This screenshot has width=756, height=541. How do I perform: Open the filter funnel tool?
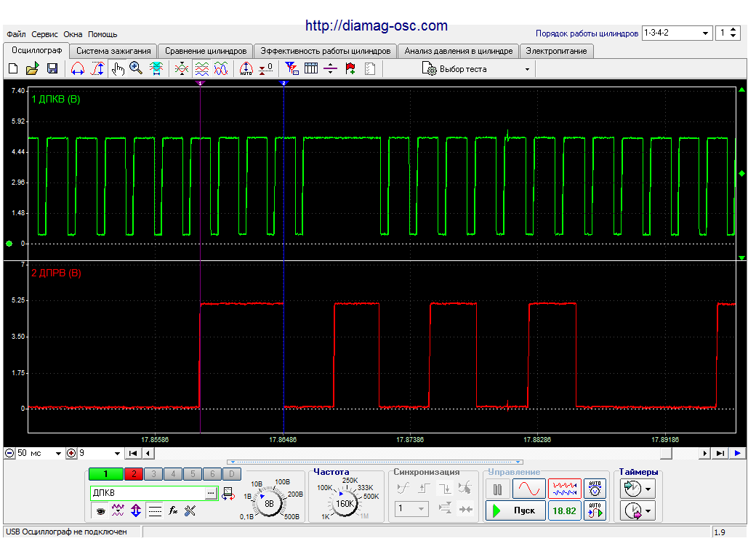(x=291, y=69)
